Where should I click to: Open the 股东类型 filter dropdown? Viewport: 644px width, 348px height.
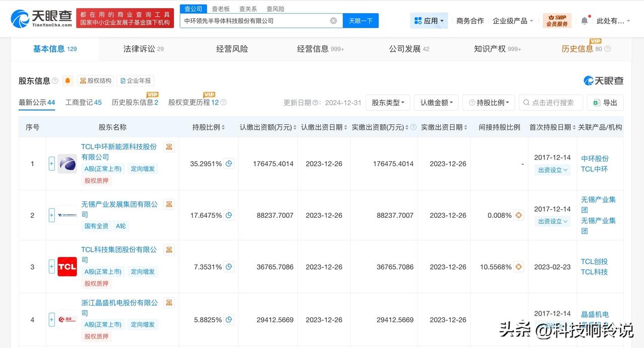(x=388, y=103)
